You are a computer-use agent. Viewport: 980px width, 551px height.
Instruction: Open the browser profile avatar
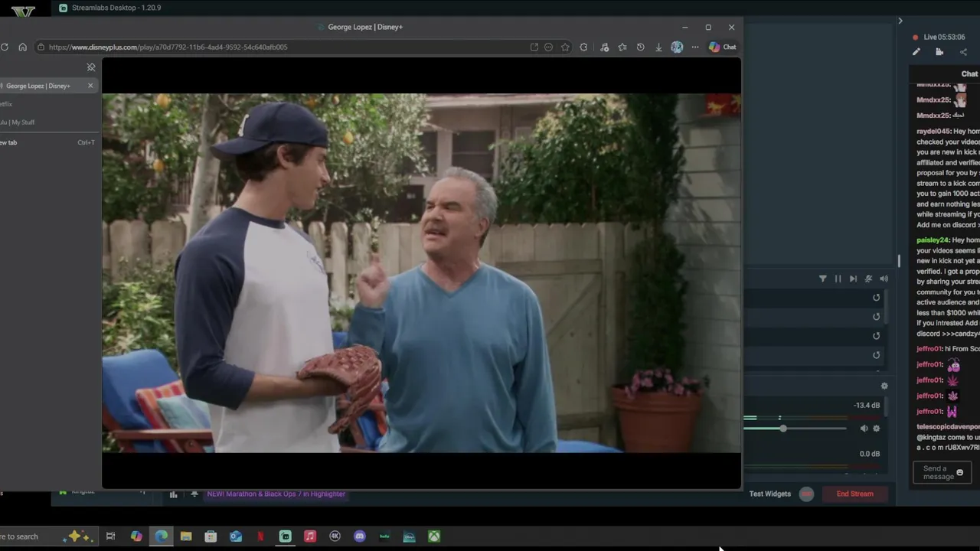click(x=677, y=47)
